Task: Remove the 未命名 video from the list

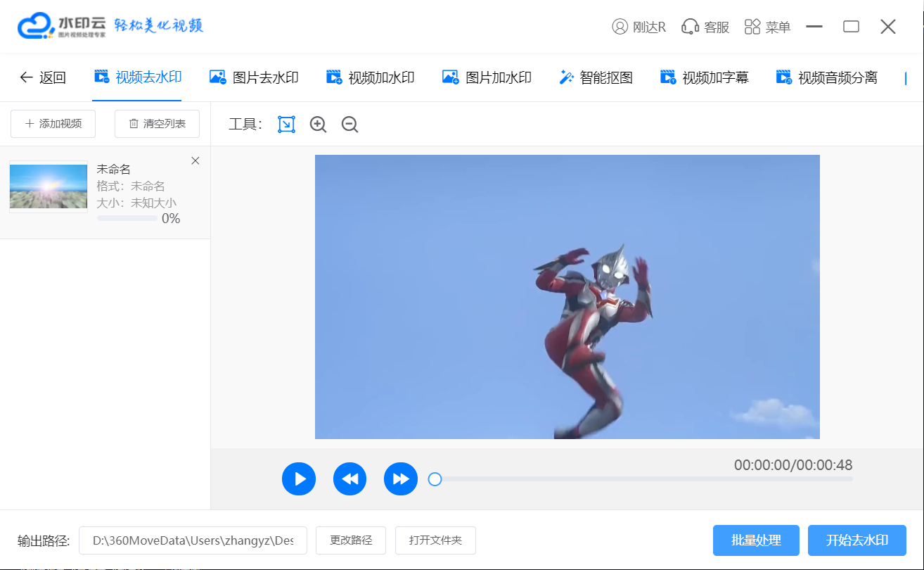Action: (195, 161)
